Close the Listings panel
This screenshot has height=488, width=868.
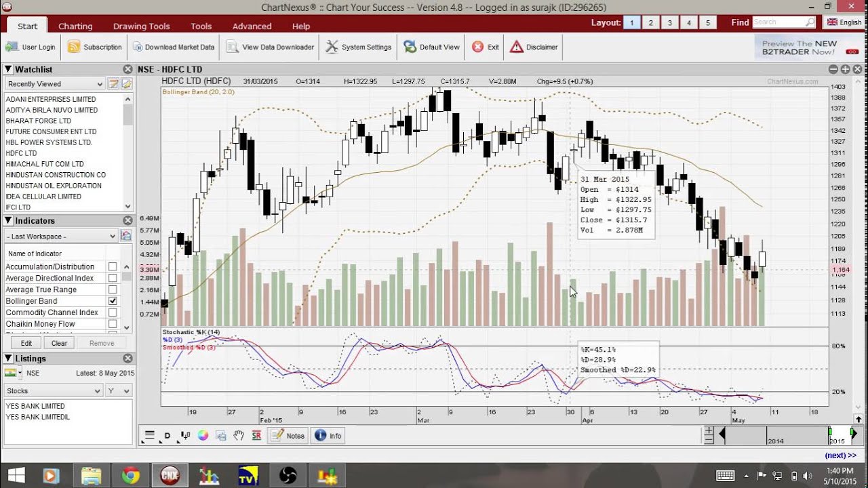coord(127,359)
